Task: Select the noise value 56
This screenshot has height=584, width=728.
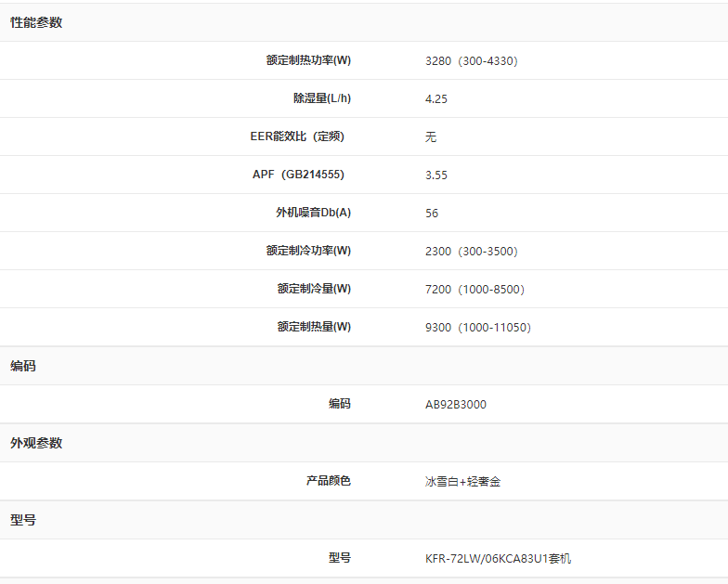Action: pos(432,214)
